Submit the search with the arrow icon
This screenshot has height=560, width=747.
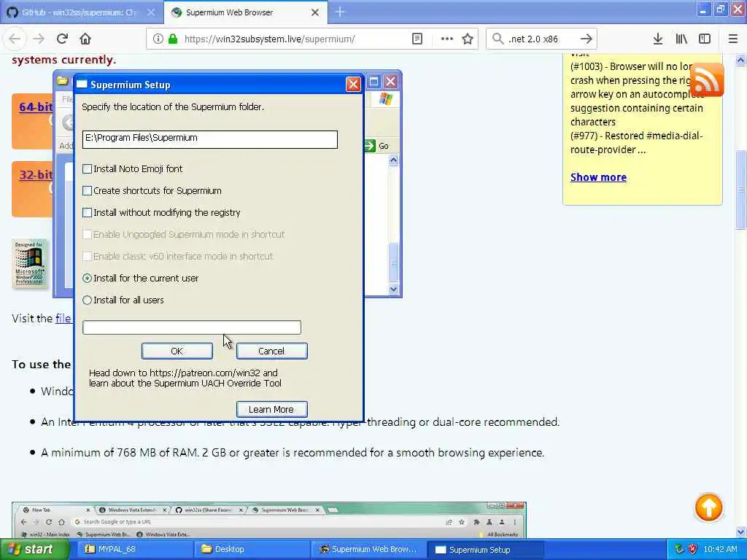(587, 39)
